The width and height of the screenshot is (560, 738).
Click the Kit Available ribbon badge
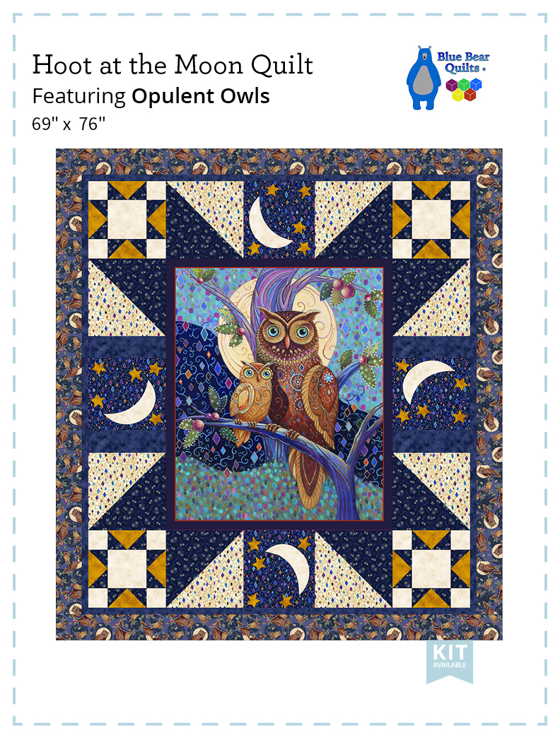point(450,661)
